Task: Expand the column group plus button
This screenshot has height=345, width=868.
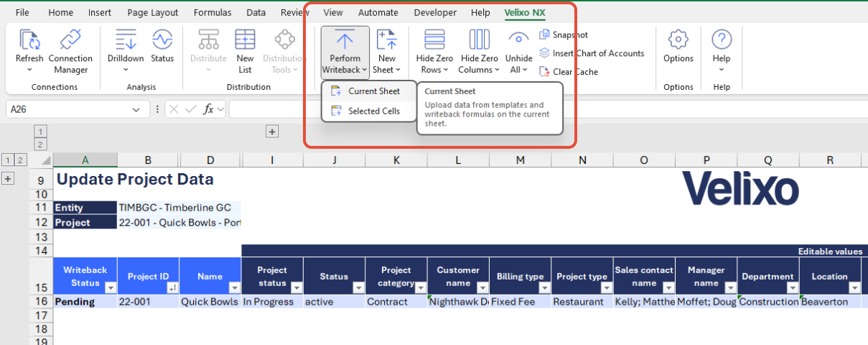Action: click(x=272, y=131)
